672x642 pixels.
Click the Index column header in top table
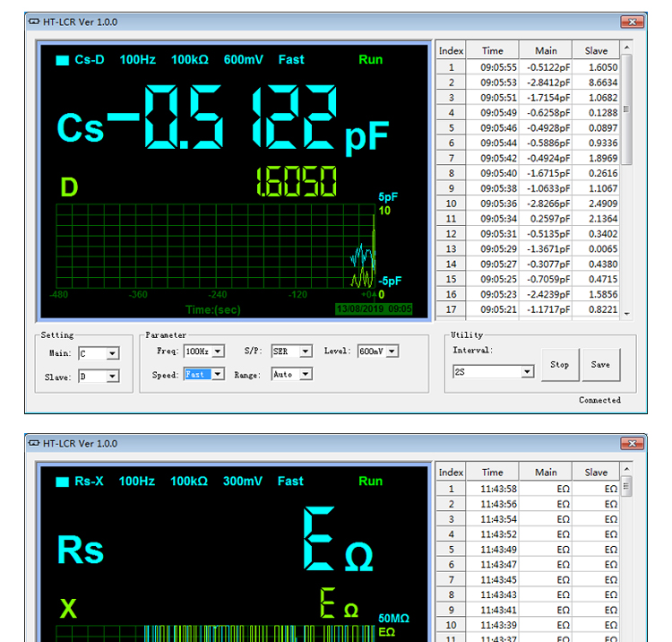click(x=451, y=51)
